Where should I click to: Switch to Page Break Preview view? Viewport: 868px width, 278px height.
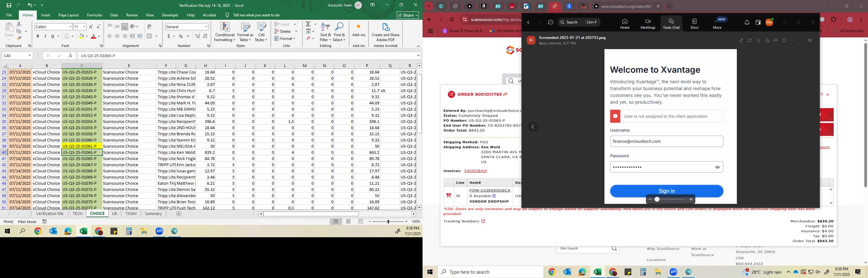click(x=361, y=221)
